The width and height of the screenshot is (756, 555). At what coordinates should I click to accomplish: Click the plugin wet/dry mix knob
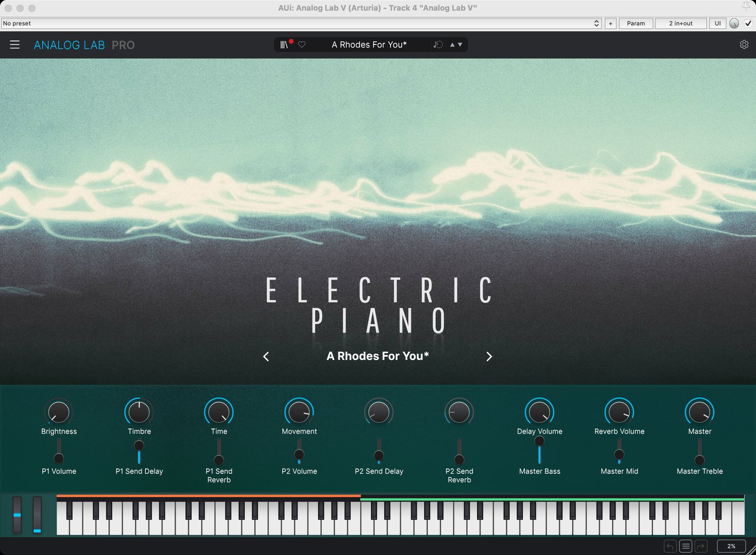pos(734,23)
